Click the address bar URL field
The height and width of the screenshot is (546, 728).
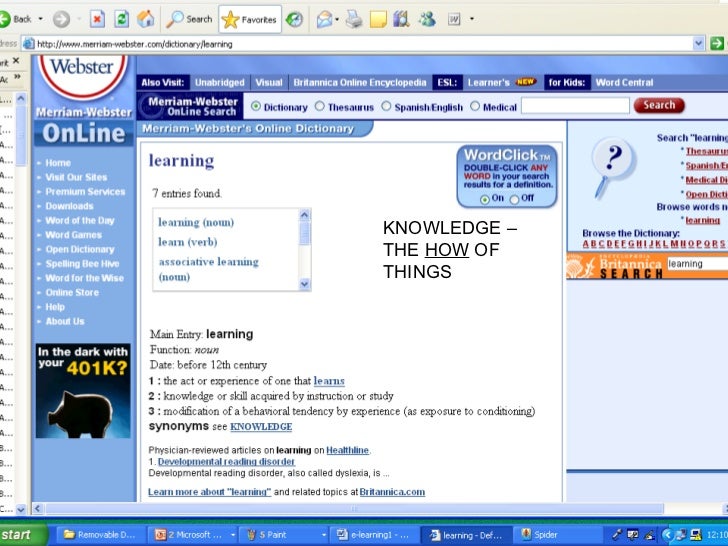(358, 44)
